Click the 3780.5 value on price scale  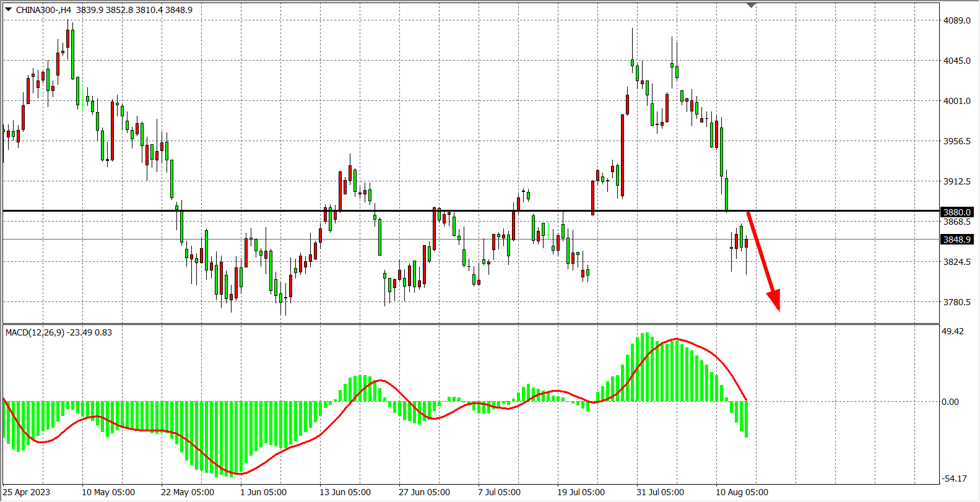tap(956, 302)
